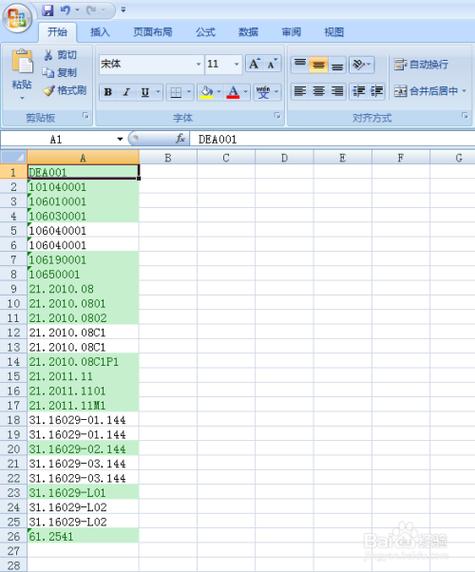The height and width of the screenshot is (572, 475).
Task: Launch clipboard 剪贴板 dialog launcher
Action: pos(85,116)
